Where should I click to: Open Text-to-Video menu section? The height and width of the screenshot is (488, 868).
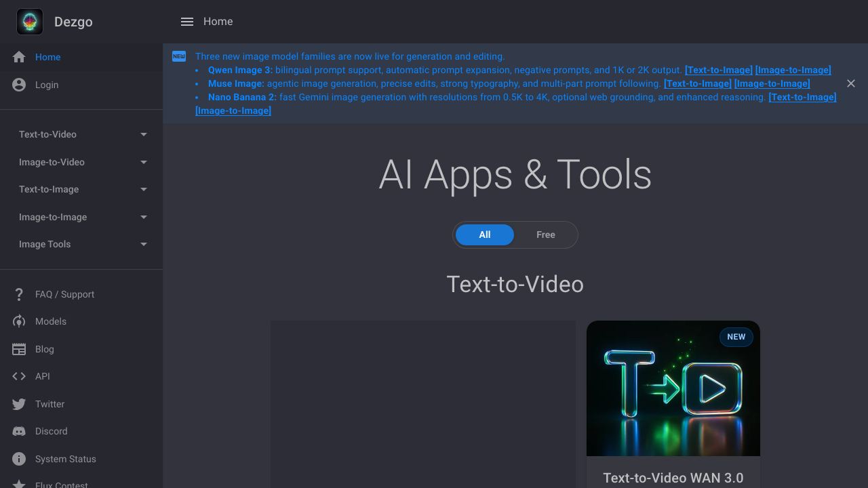pyautogui.click(x=81, y=134)
